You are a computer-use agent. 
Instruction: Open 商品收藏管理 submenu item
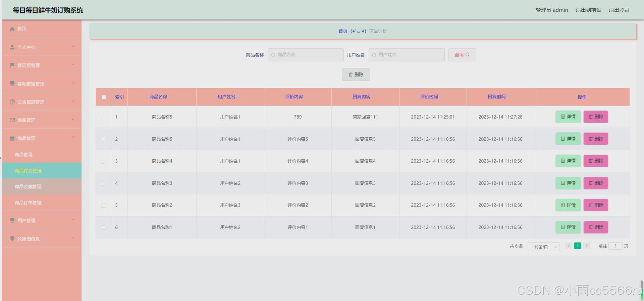tap(42, 187)
